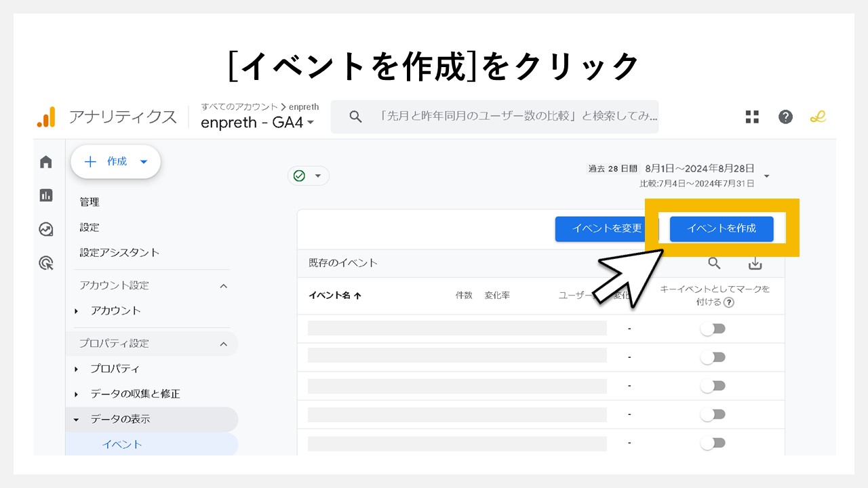Click the Home icon in the left rail
Screen dimensions: 868x488
45,161
